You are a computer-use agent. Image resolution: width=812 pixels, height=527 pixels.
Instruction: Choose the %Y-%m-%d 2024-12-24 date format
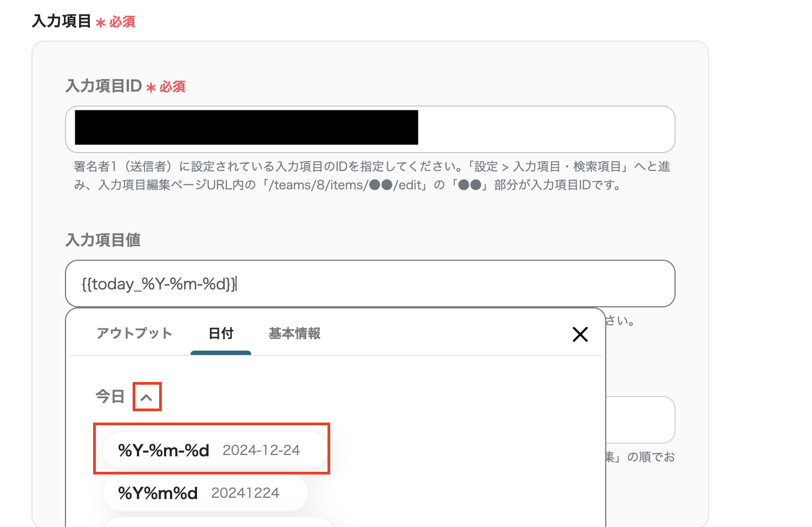point(214,450)
